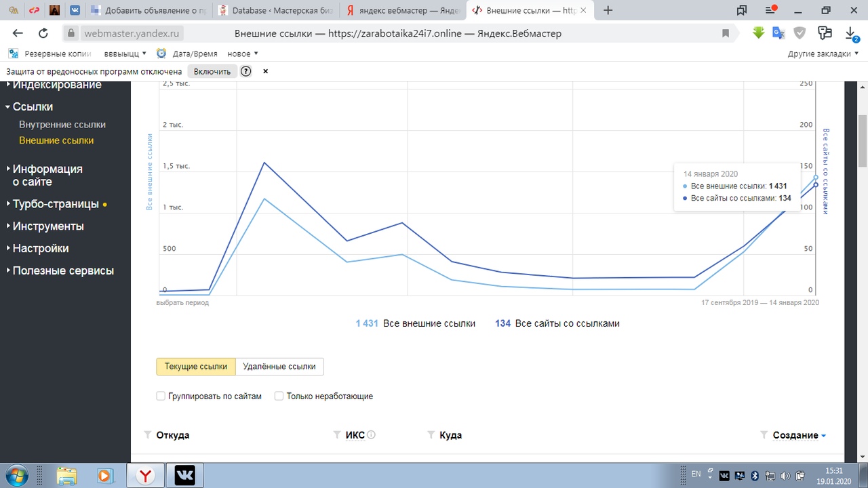Viewport: 868px width, 488px height.
Task: Open the новое bookmarks folder dropdown
Action: pos(243,54)
